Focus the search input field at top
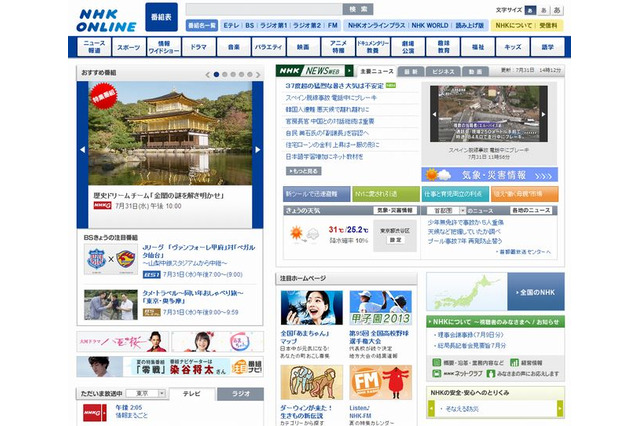The height and width of the screenshot is (426, 640). pyautogui.click(x=264, y=9)
